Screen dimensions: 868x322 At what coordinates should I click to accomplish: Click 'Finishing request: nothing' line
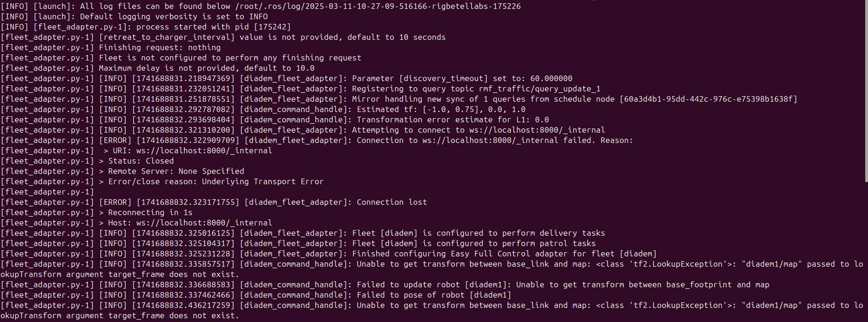pyautogui.click(x=159, y=47)
